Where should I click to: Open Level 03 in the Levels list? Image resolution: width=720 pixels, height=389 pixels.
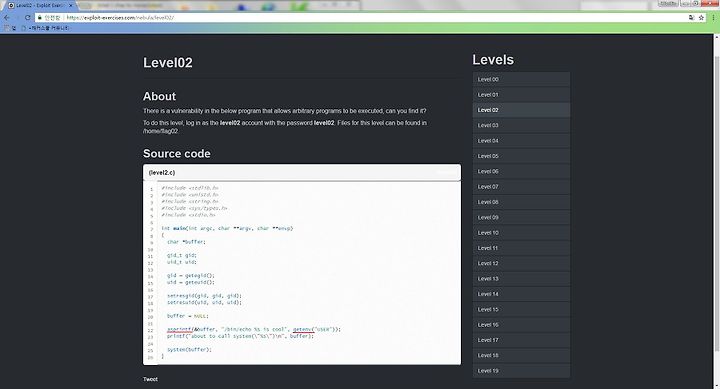coord(521,125)
